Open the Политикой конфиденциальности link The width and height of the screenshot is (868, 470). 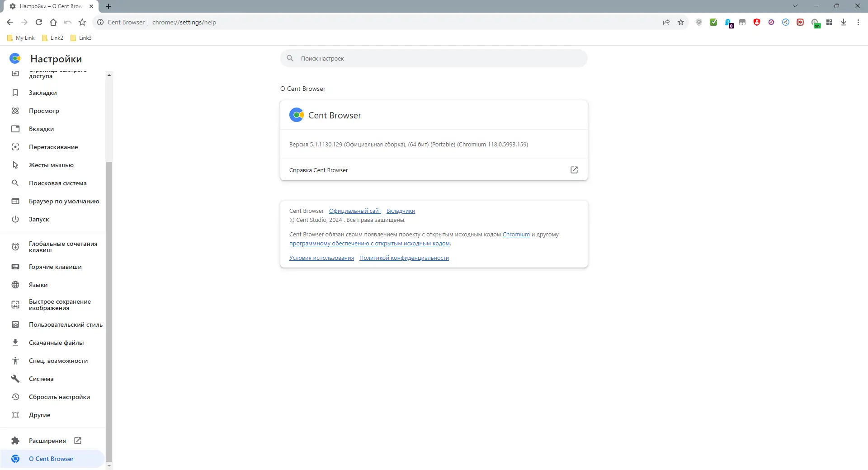pos(404,258)
